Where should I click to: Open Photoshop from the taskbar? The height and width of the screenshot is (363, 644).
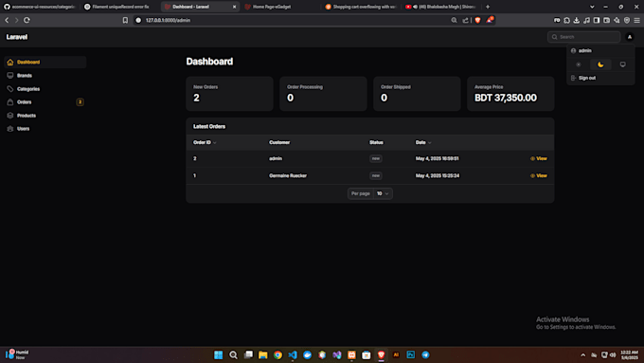point(411,354)
